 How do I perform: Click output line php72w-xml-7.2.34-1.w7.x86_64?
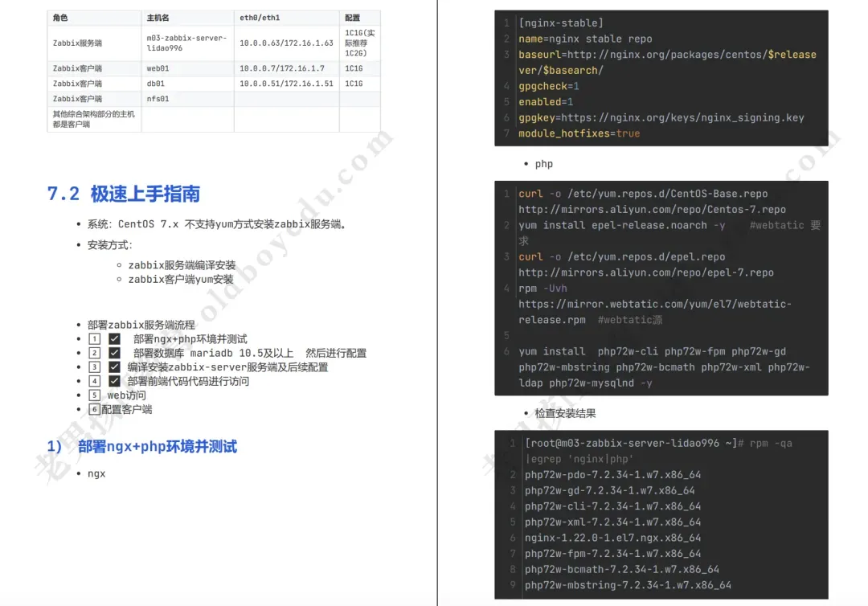612,522
